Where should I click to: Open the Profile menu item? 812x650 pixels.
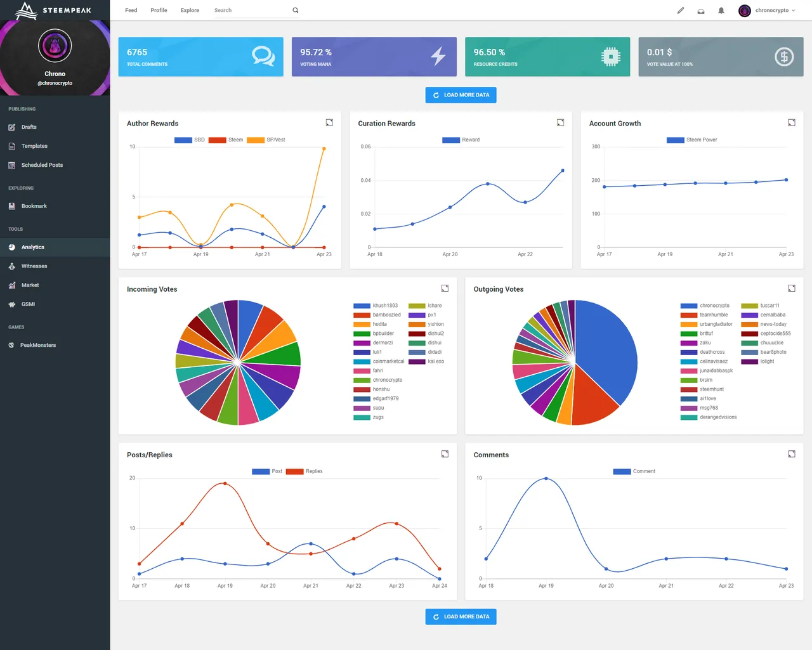pyautogui.click(x=159, y=10)
